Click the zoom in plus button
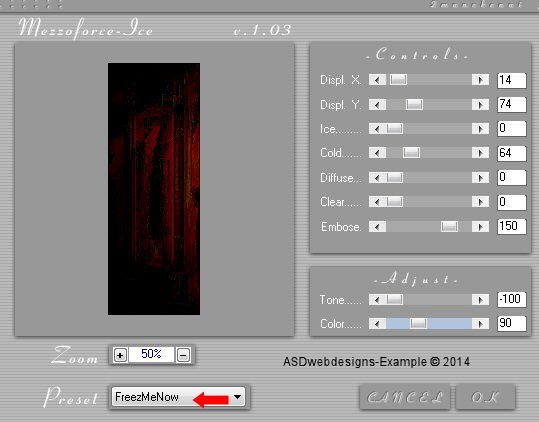539x422 pixels. 120,355
